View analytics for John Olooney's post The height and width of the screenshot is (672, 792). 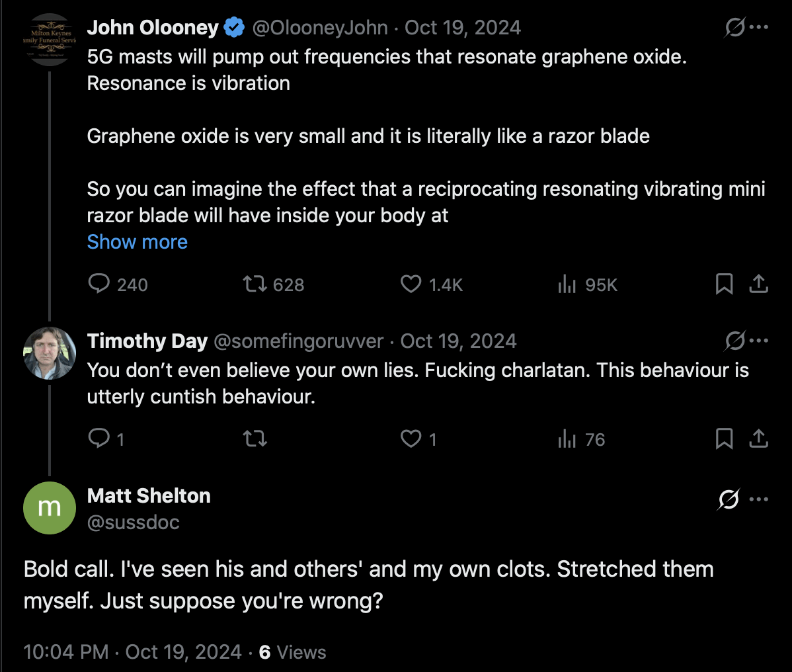coord(567,284)
